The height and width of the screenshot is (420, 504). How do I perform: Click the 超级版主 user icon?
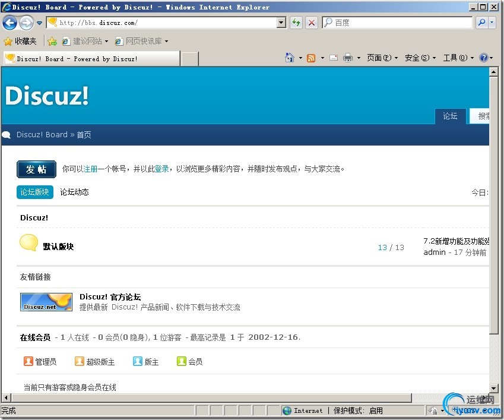pyautogui.click(x=79, y=361)
